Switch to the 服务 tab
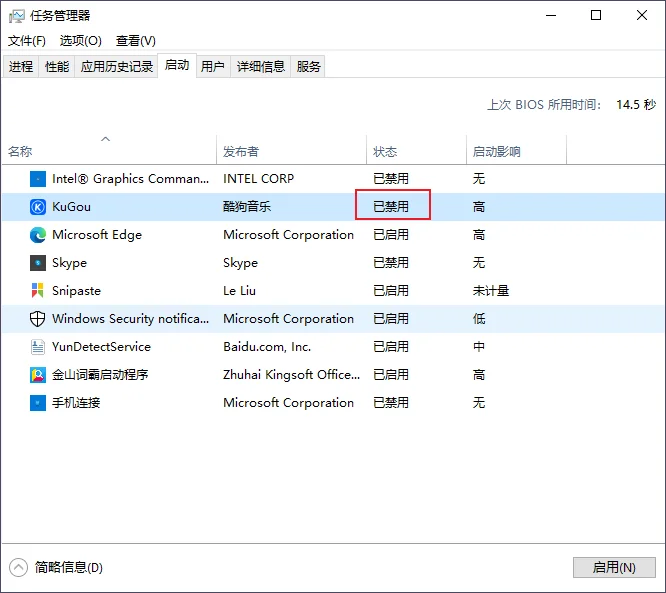This screenshot has width=666, height=593. (308, 67)
